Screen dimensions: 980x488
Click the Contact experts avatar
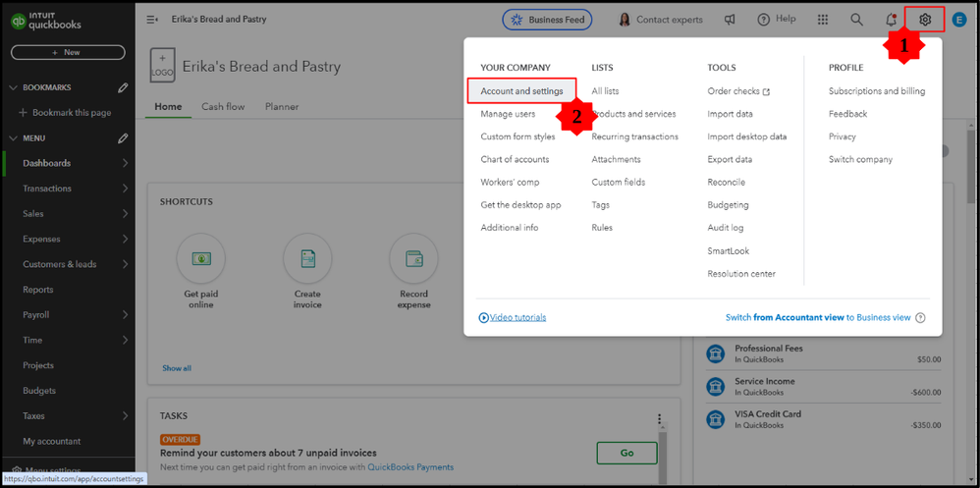[624, 20]
